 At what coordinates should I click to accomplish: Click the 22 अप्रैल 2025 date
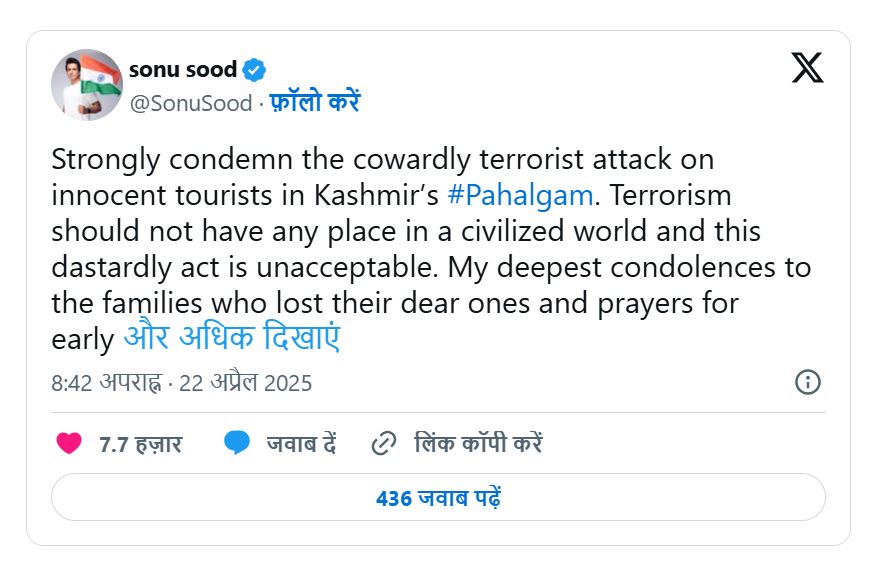point(246,383)
